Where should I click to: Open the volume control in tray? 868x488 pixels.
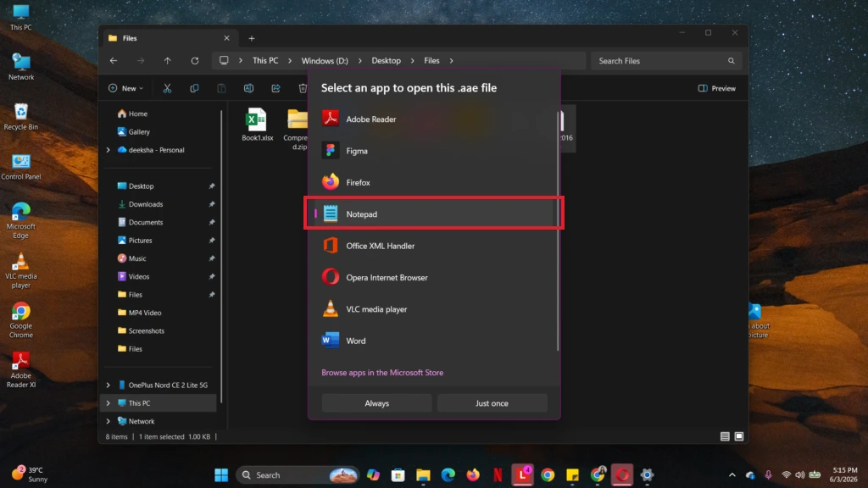pyautogui.click(x=800, y=475)
